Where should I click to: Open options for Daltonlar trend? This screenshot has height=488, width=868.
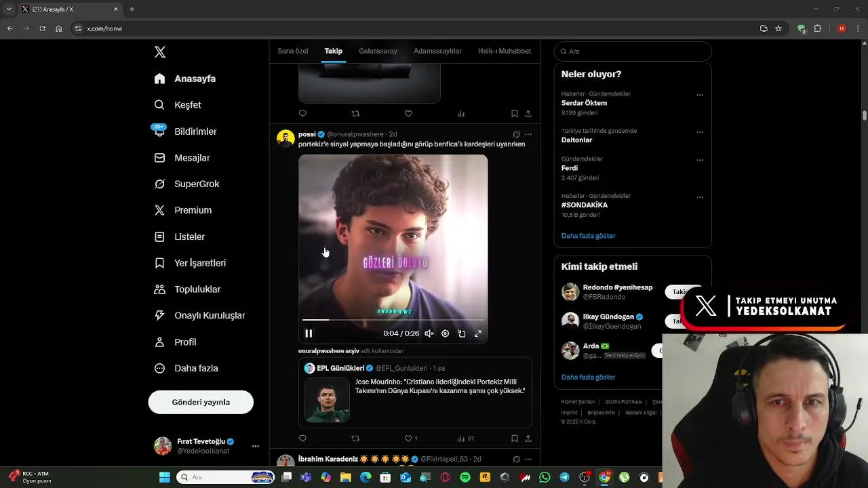click(700, 132)
